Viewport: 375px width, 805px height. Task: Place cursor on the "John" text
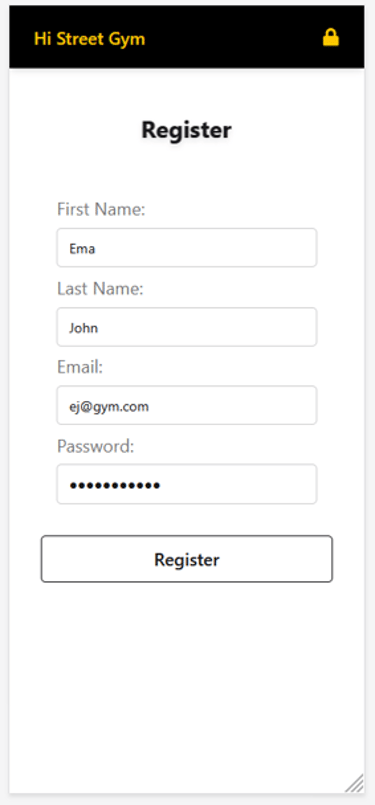click(84, 328)
